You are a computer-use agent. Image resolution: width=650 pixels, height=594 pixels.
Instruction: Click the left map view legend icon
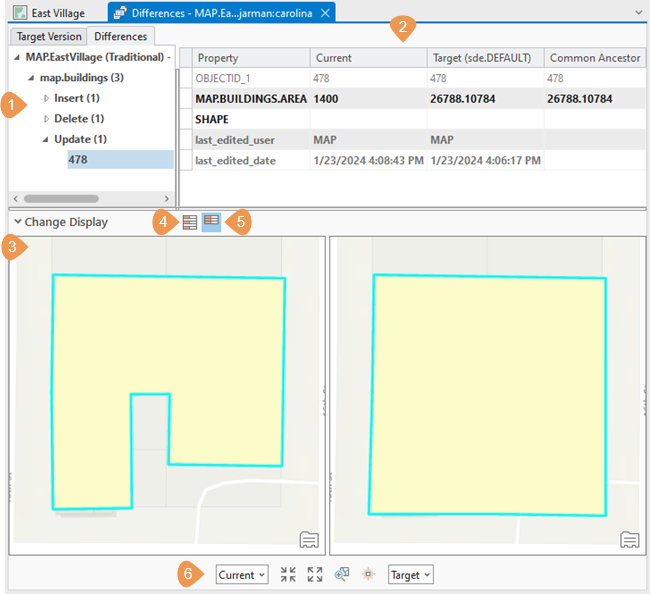click(x=309, y=540)
